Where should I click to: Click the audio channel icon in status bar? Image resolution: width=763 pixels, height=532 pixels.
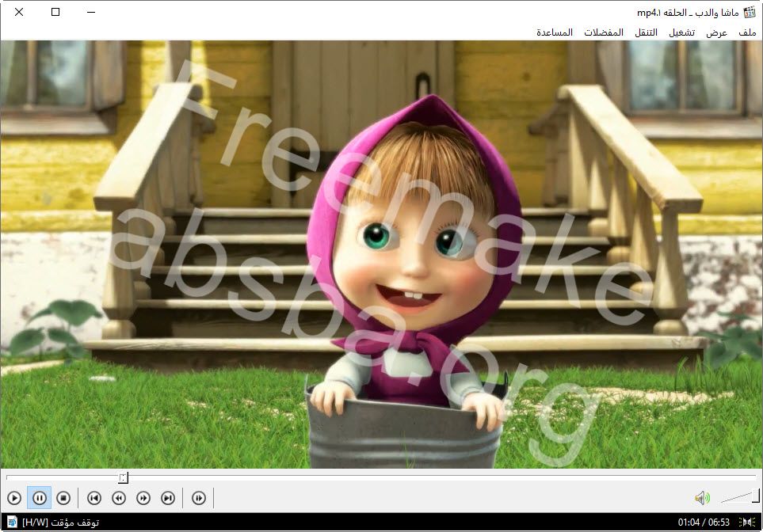[747, 522]
